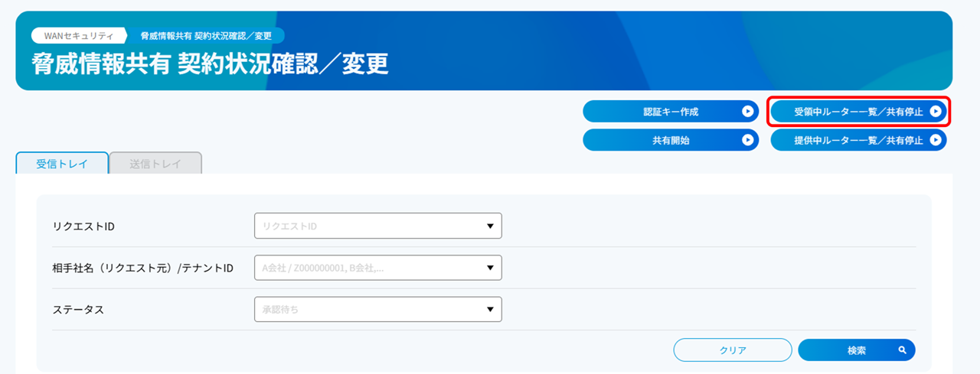This screenshot has height=374, width=980.
Task: Expand the 相手社名/テナントID dropdown arrow
Action: [x=490, y=268]
